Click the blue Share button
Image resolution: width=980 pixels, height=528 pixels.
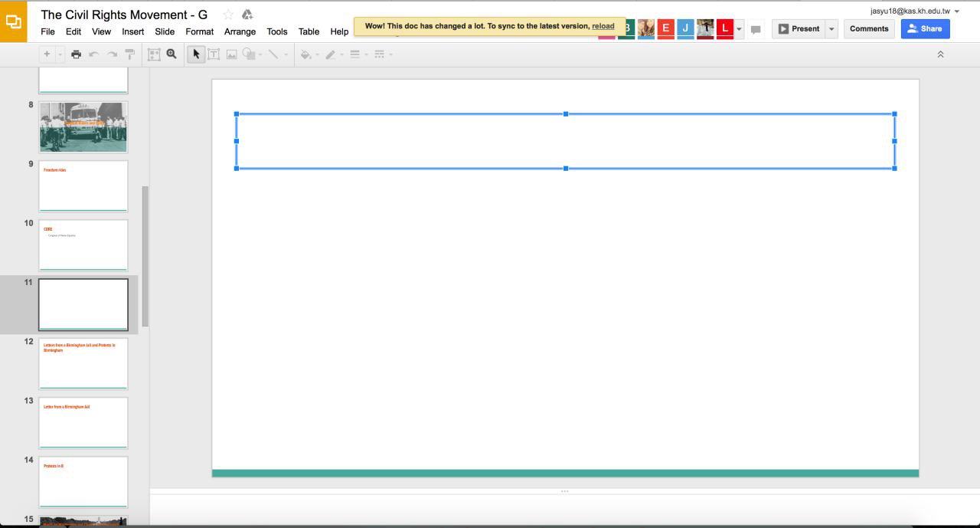925,29
